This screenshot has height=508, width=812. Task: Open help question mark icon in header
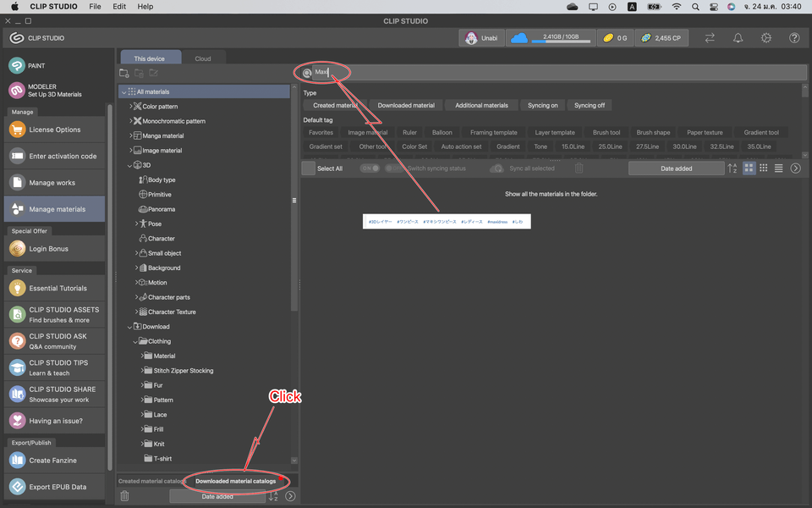[794, 38]
